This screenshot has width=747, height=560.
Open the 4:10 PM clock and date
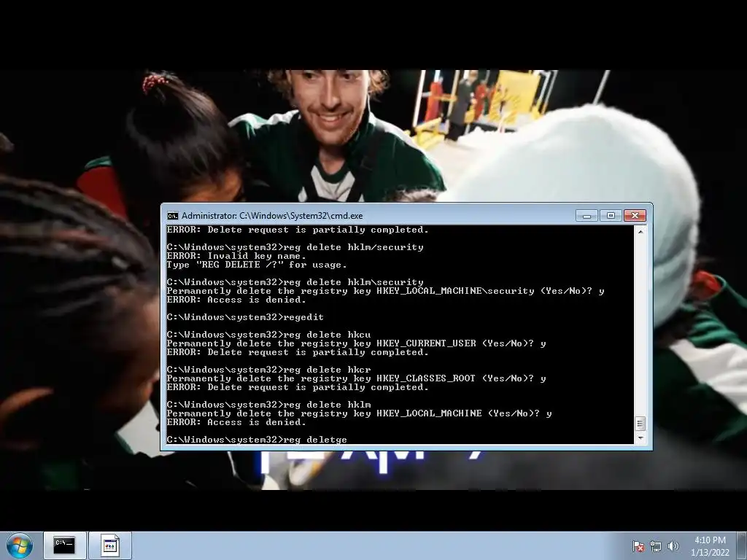coord(710,546)
